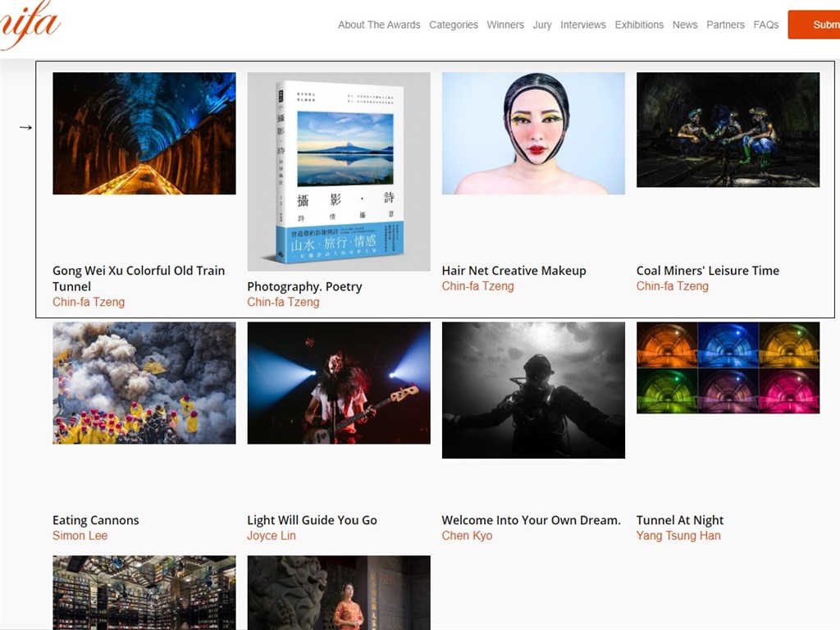Open About The Awards menu
Screen dimensions: 840x630
coord(379,25)
